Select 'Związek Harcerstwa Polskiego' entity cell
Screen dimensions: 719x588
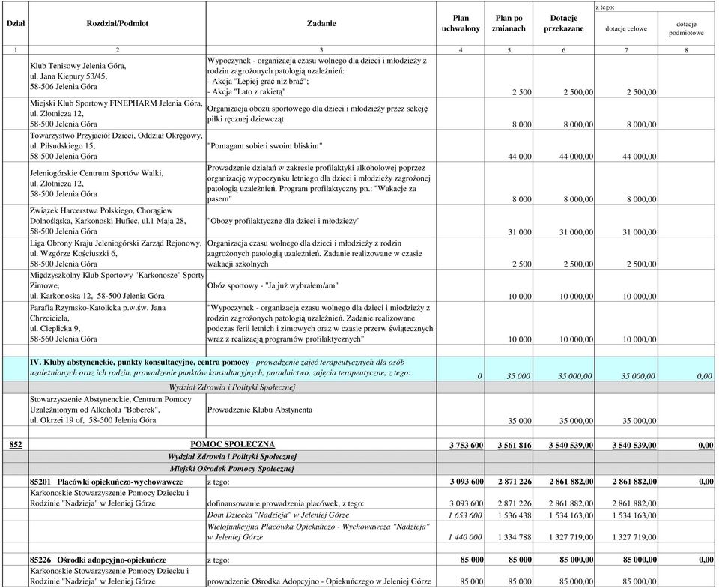(x=117, y=221)
